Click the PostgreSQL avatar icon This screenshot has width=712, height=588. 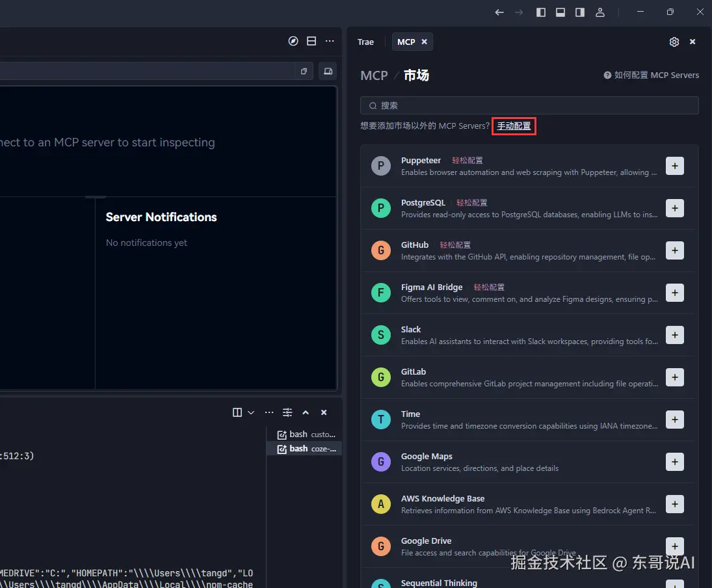tap(381, 208)
